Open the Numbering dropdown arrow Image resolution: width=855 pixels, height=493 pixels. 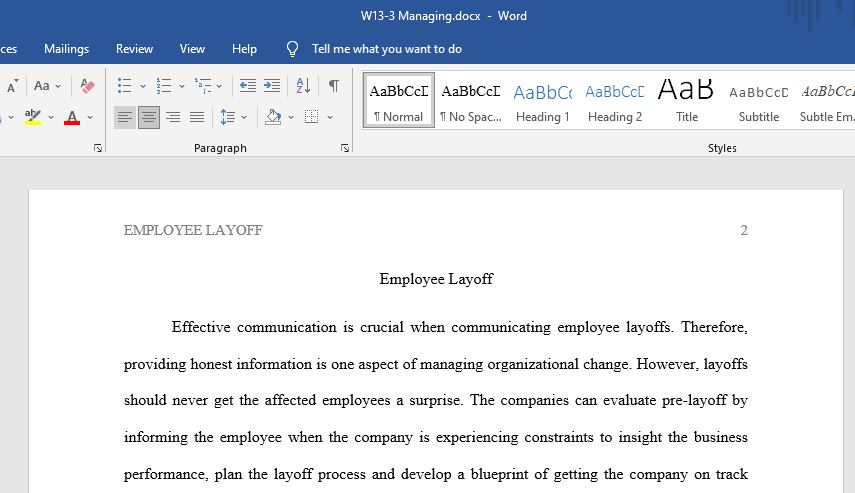tap(182, 86)
